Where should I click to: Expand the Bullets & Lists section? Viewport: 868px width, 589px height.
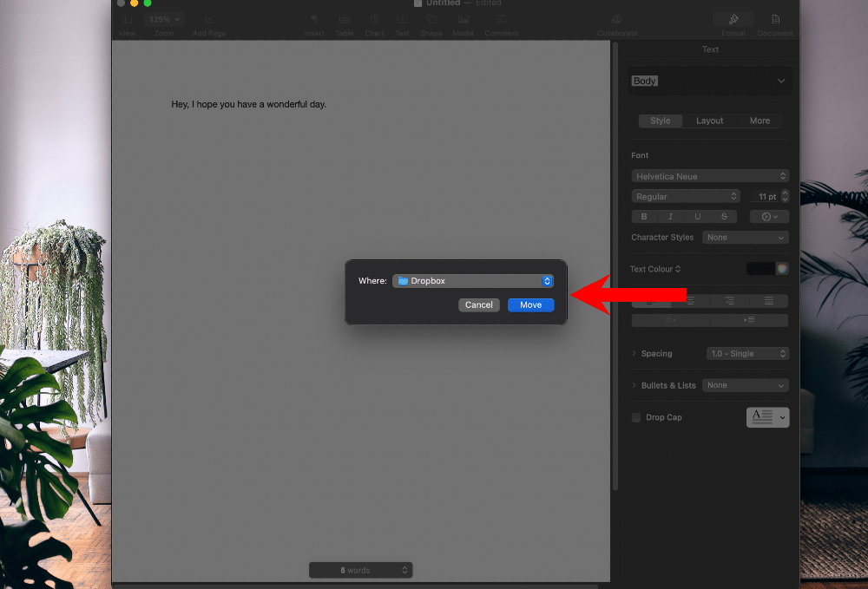pos(634,385)
